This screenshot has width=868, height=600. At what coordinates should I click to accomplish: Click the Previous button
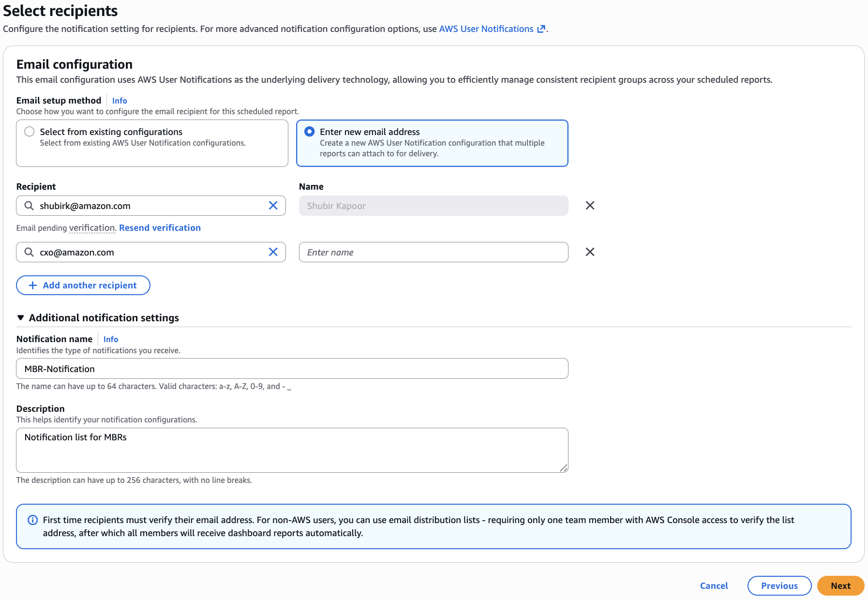tap(779, 585)
